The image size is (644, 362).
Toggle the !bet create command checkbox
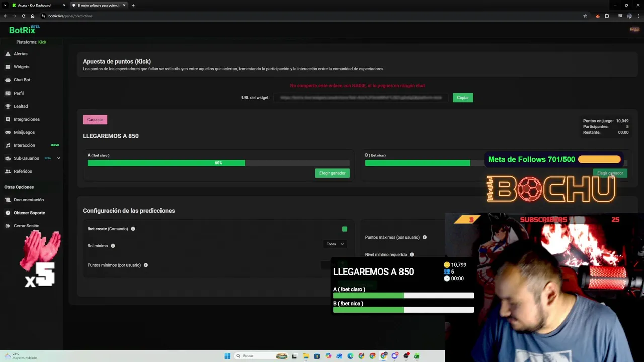tap(345, 229)
